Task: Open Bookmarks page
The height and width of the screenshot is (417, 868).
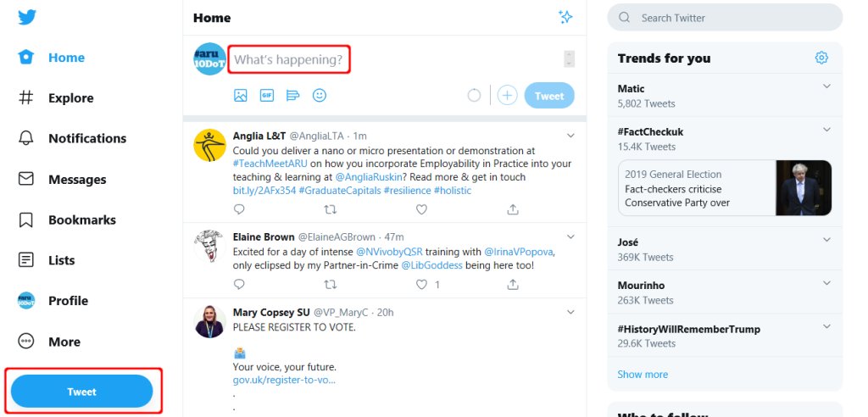Action: point(67,220)
